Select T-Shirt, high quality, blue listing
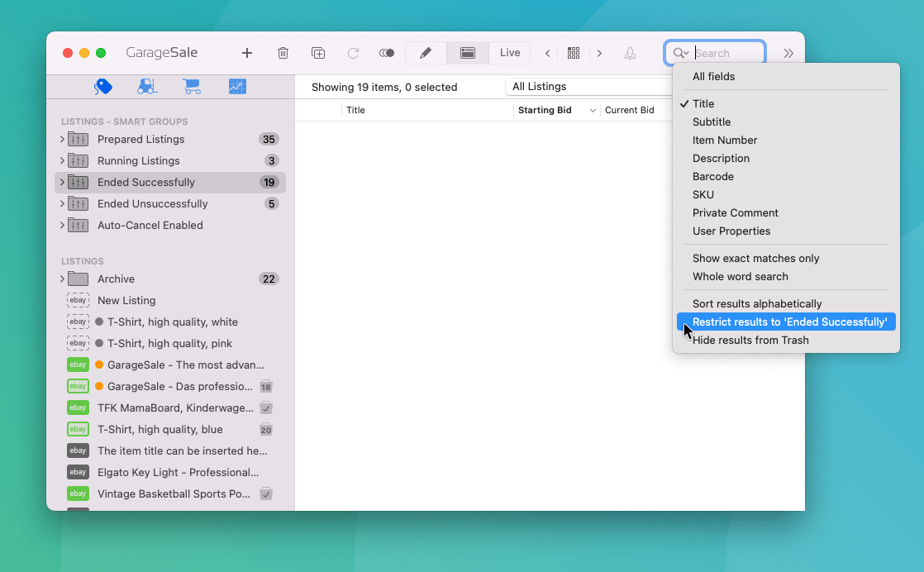The height and width of the screenshot is (572, 924). [170, 430]
